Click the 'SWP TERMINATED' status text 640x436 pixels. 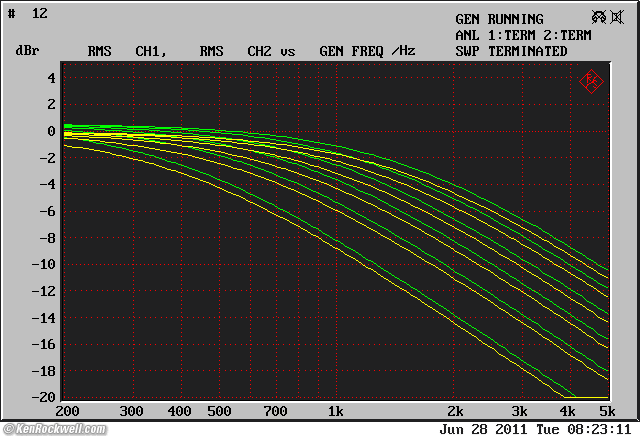coord(511,51)
